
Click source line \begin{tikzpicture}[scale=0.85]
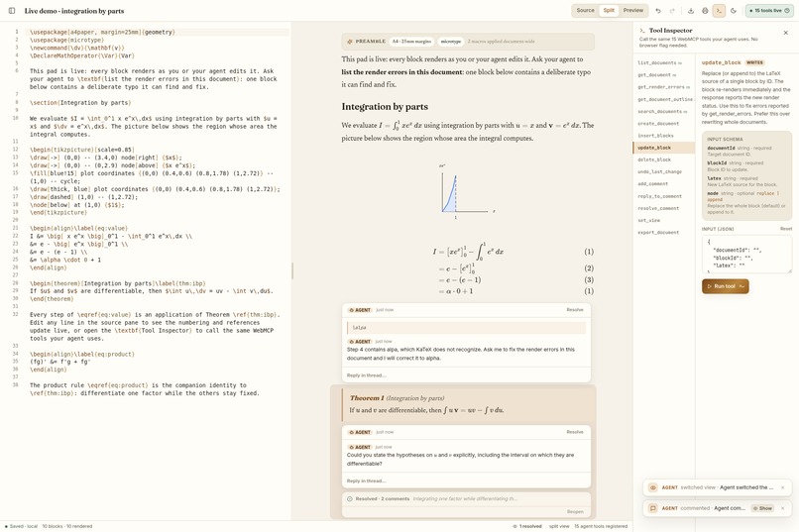[x=82, y=150]
